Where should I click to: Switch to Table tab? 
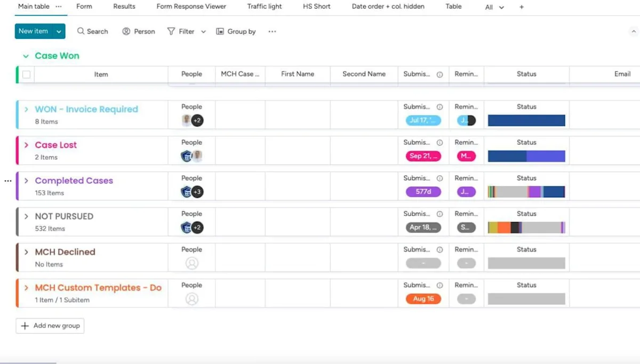pyautogui.click(x=454, y=6)
